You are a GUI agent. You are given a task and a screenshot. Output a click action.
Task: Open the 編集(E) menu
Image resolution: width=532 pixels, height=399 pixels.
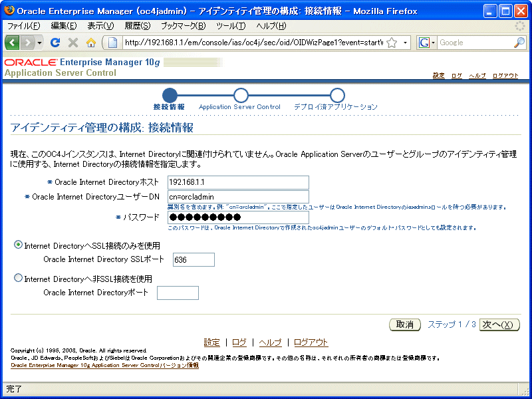[x=64, y=26]
